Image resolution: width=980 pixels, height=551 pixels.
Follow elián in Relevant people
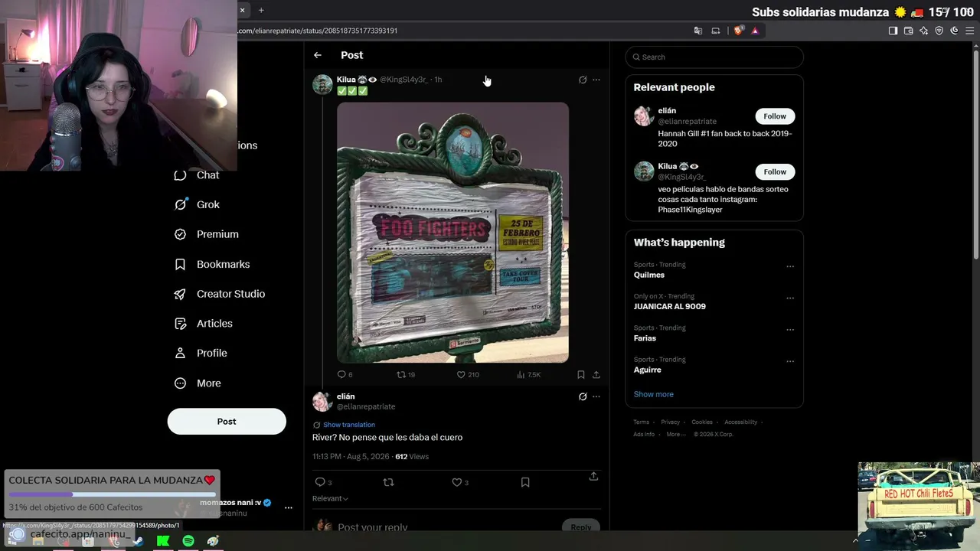pyautogui.click(x=775, y=116)
